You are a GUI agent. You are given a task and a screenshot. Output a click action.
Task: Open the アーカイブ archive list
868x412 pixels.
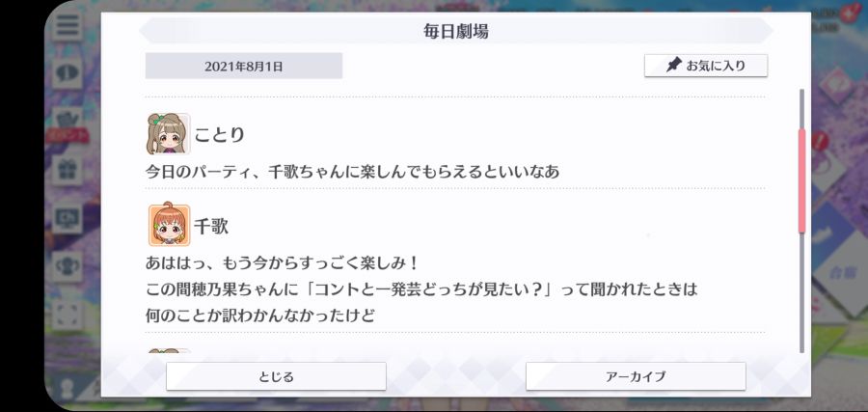coord(636,376)
